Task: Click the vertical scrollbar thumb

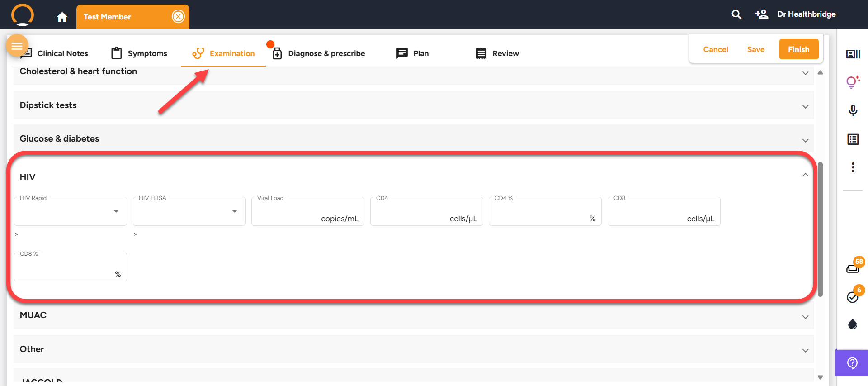Action: coord(821,229)
